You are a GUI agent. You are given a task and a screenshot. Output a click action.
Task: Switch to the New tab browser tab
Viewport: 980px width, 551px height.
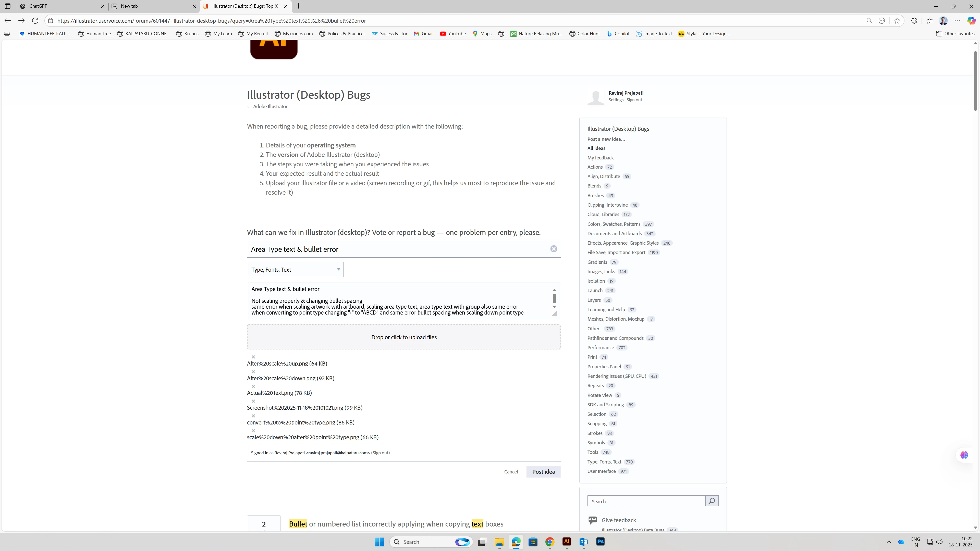152,6
